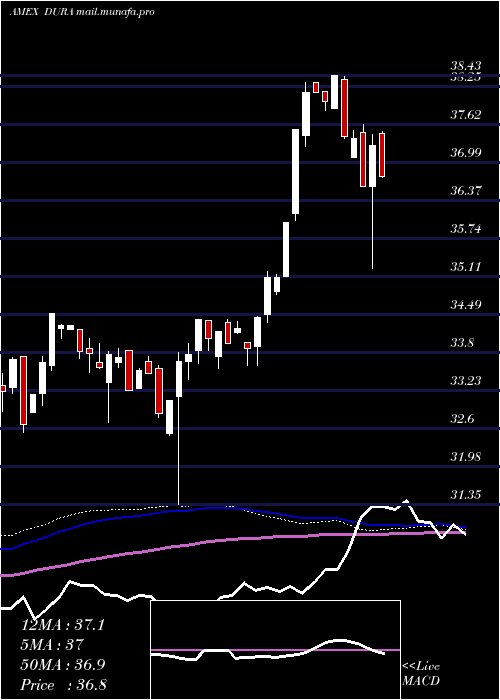
Task: Click the Price : 36.8 readout
Action: click(63, 685)
